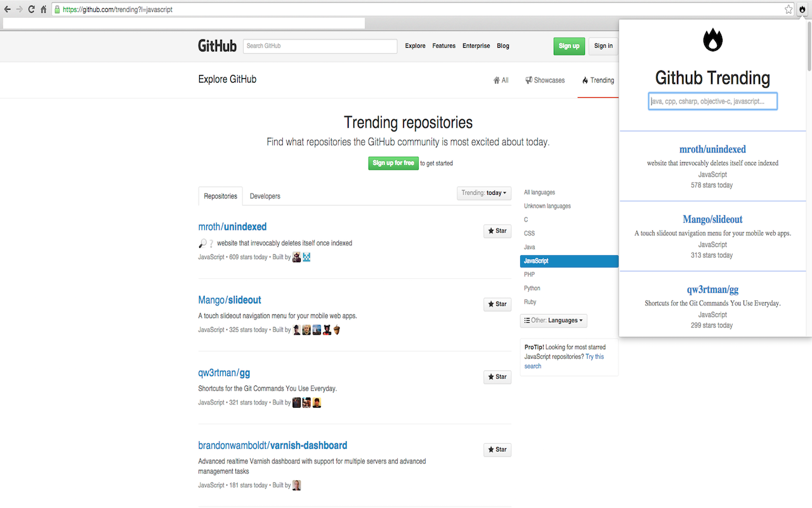Image resolution: width=812 pixels, height=508 pixels.
Task: Open mroth/unindexed in the main list
Action: 232,227
